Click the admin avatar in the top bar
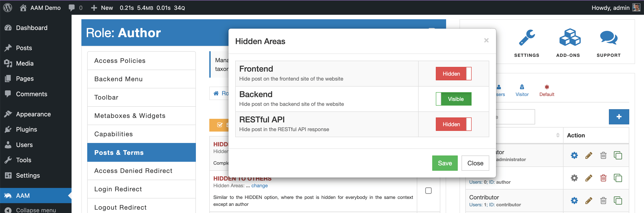This screenshot has height=213, width=644. pos(636,8)
